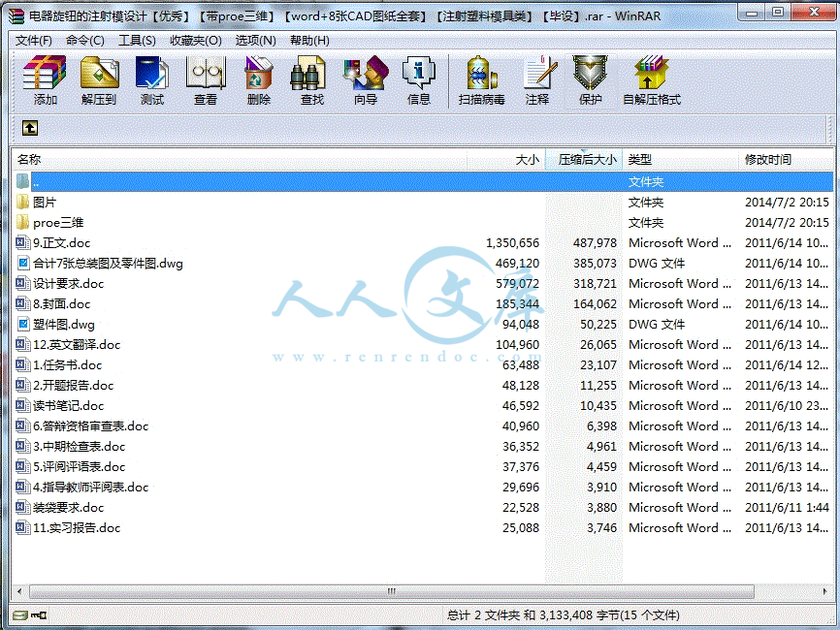Select the proe三维 folder icon

point(22,222)
